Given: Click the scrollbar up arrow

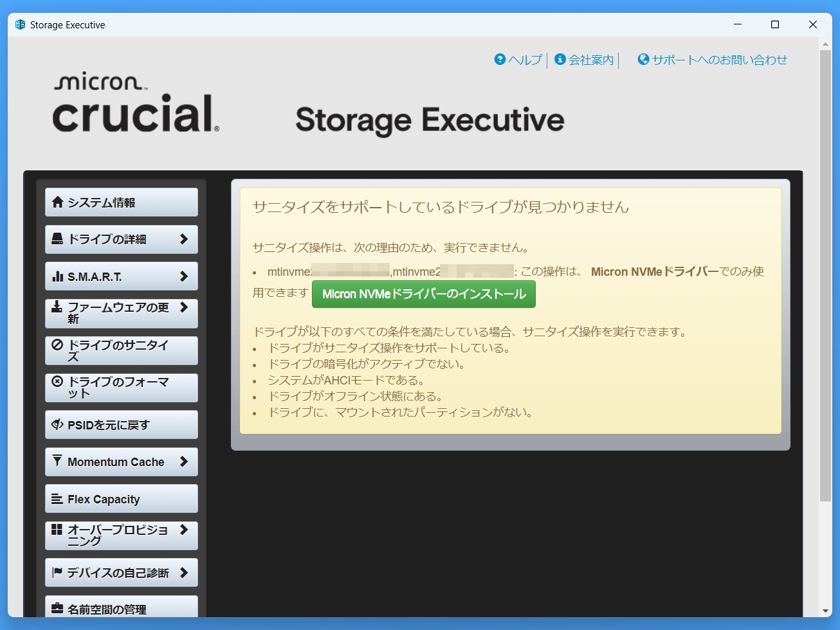Looking at the screenshot, I should [825, 44].
